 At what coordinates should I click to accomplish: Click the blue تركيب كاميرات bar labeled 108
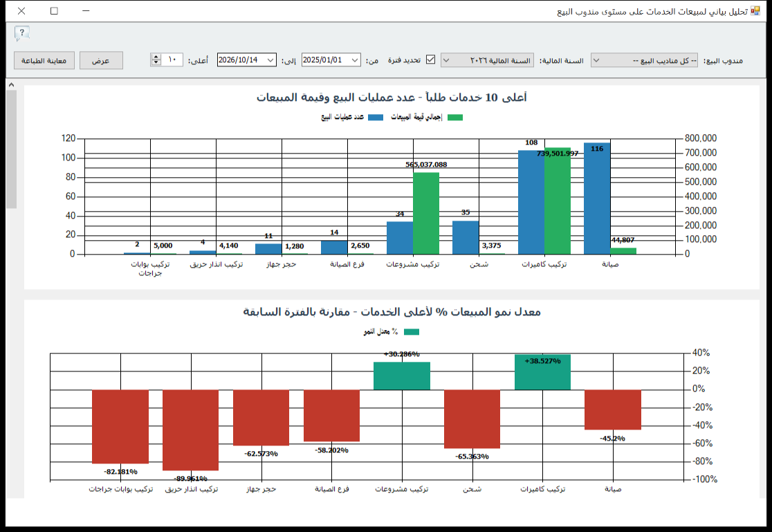[531, 203]
